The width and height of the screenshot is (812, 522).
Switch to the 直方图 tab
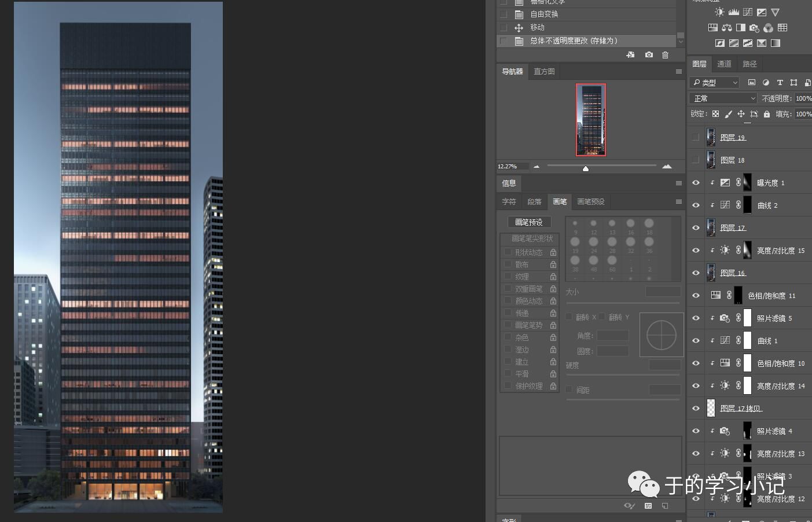544,71
